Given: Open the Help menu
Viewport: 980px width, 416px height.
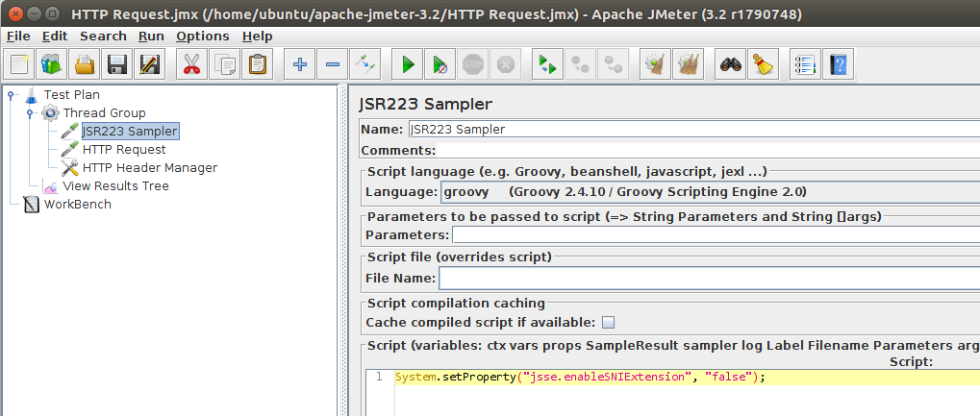Looking at the screenshot, I should coord(258,37).
